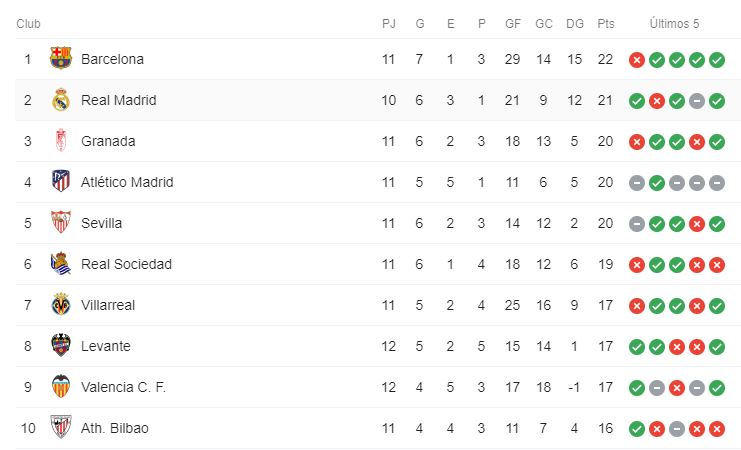Click the Villarreal club crest

point(61,305)
